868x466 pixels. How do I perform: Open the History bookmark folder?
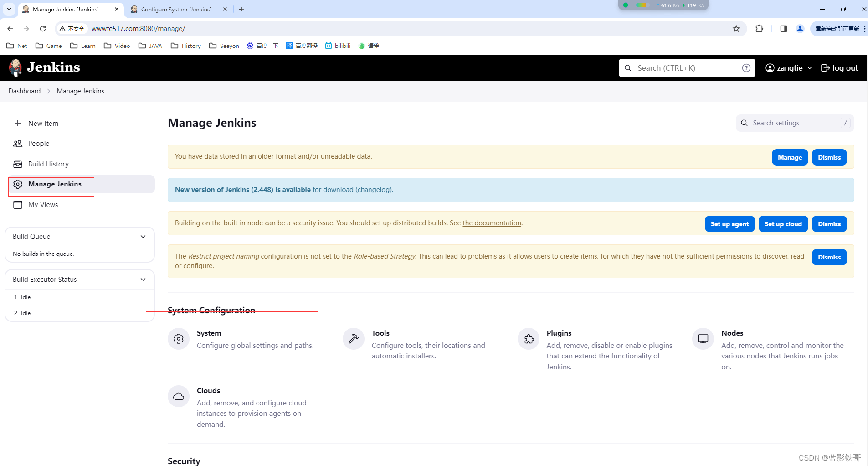click(186, 46)
